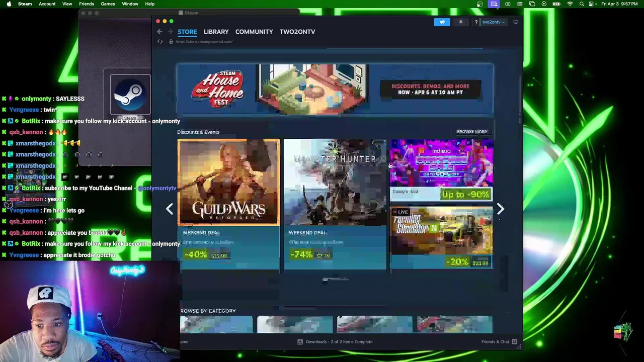This screenshot has height=362, width=644.
Task: Open help with the question mark icon
Action: click(x=476, y=22)
